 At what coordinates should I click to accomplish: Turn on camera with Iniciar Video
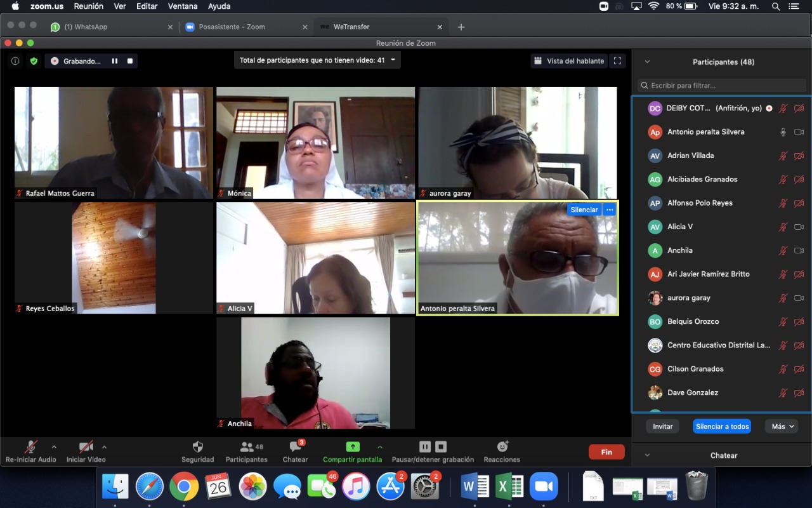pyautogui.click(x=86, y=447)
